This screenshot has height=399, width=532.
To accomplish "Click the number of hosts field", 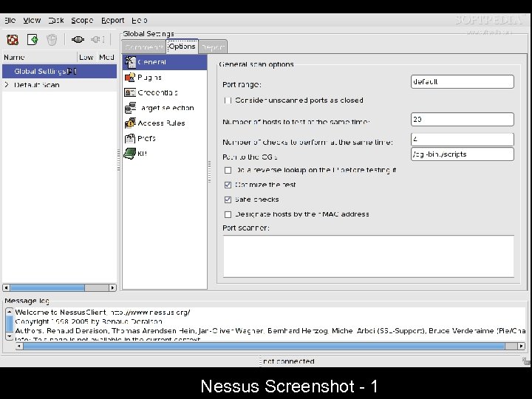I will [x=462, y=120].
